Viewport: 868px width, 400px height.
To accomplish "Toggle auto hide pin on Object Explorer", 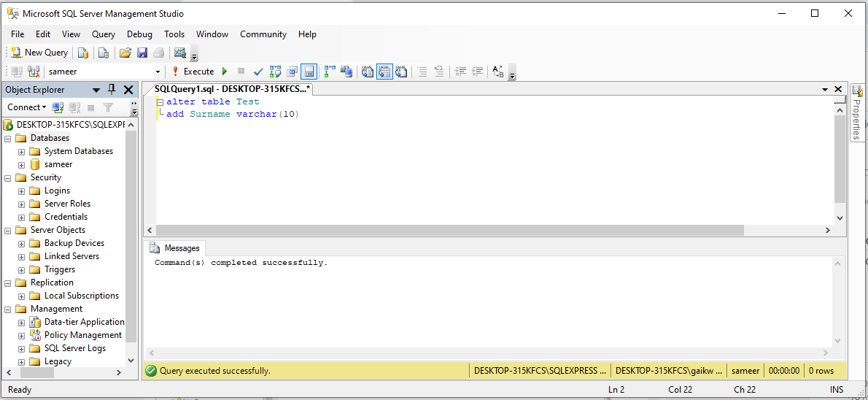I will pos(112,89).
